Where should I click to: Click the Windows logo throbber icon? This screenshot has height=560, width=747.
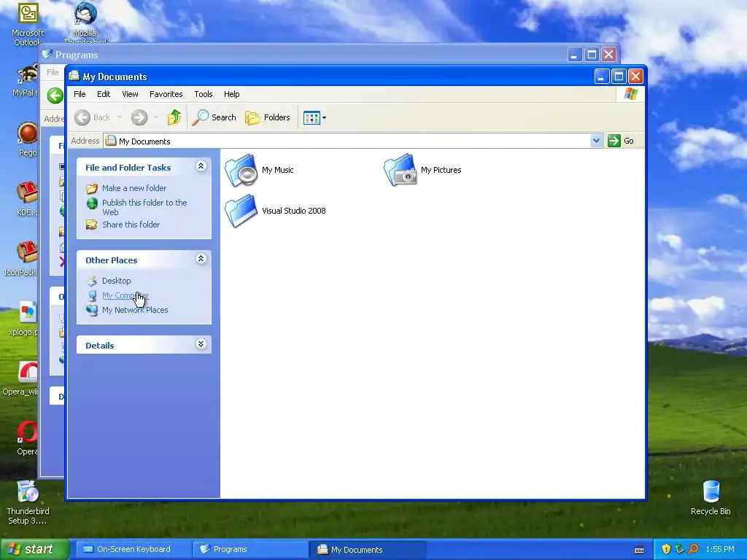click(x=630, y=94)
